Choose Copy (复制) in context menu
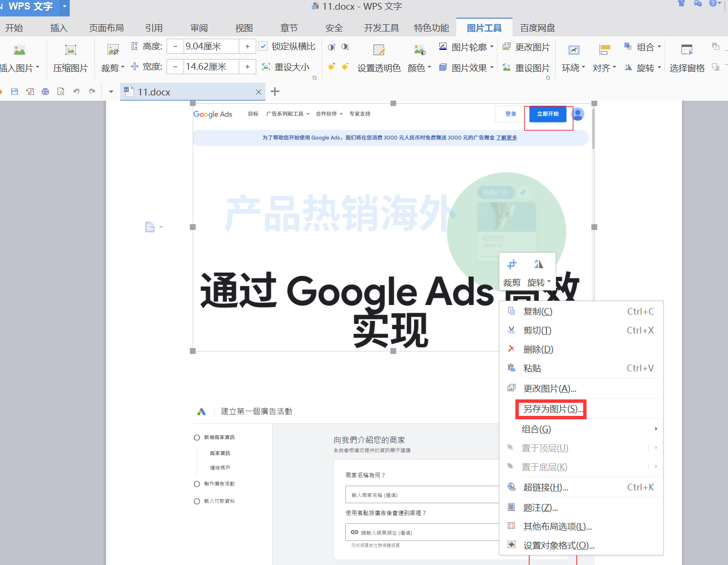This screenshot has width=728, height=565. pyautogui.click(x=581, y=311)
